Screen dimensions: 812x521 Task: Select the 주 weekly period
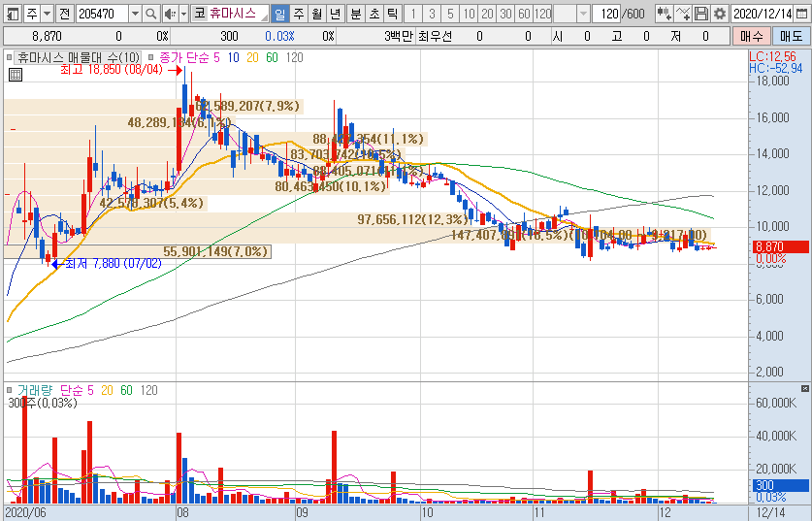299,14
